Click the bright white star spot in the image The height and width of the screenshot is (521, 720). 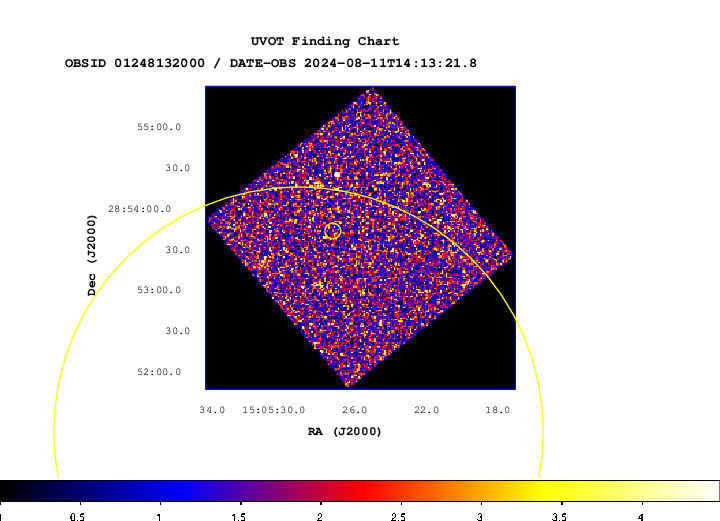pos(338,174)
